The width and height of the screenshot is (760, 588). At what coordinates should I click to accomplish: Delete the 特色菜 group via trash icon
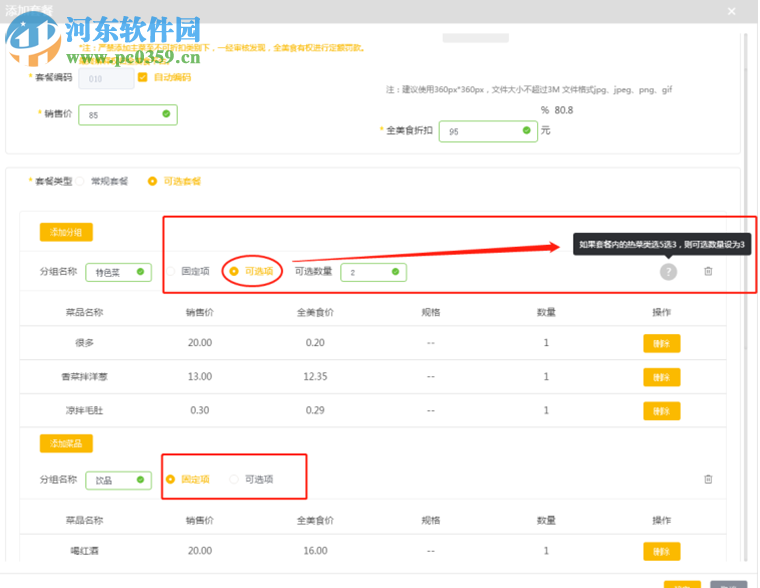click(x=708, y=271)
